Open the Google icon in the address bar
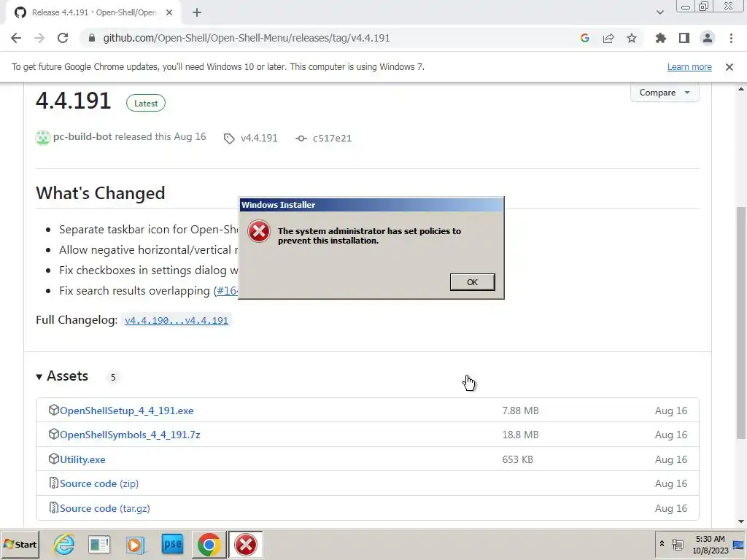The image size is (747, 560). 585,38
